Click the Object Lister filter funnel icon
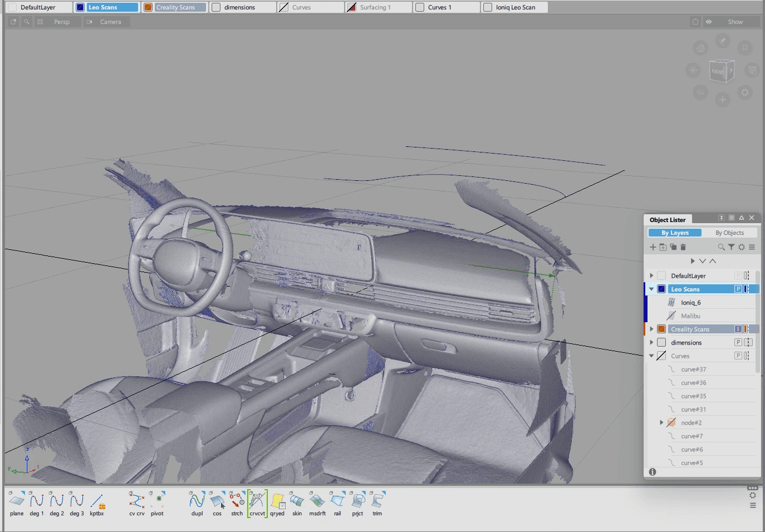Screen dimensions: 765x532 click(x=731, y=247)
